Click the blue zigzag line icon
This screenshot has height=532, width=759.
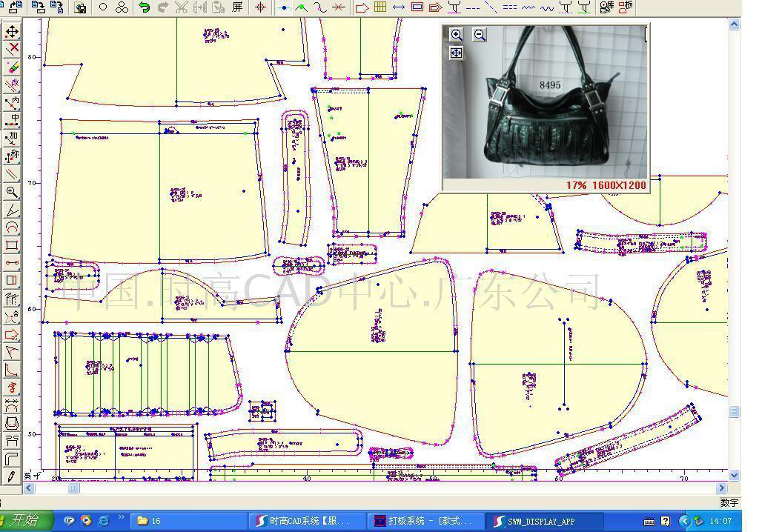528,7
